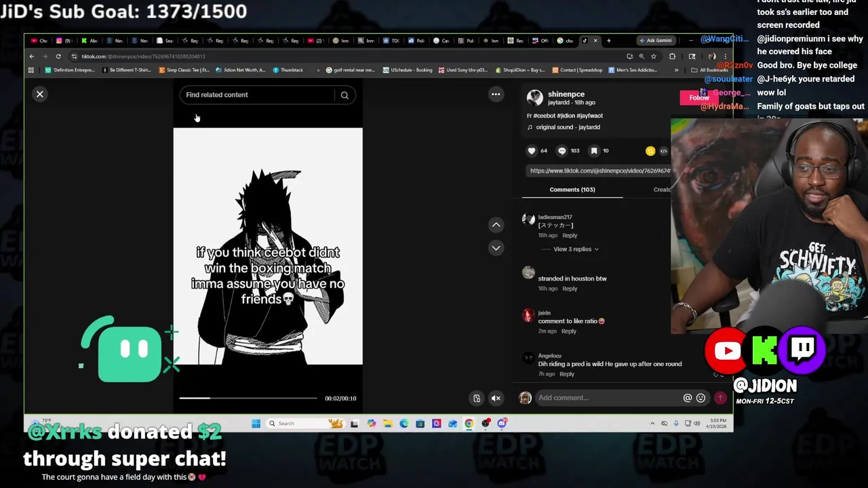Expand View 3 replies under ladiesman217
The image size is (868, 488).
(x=576, y=249)
